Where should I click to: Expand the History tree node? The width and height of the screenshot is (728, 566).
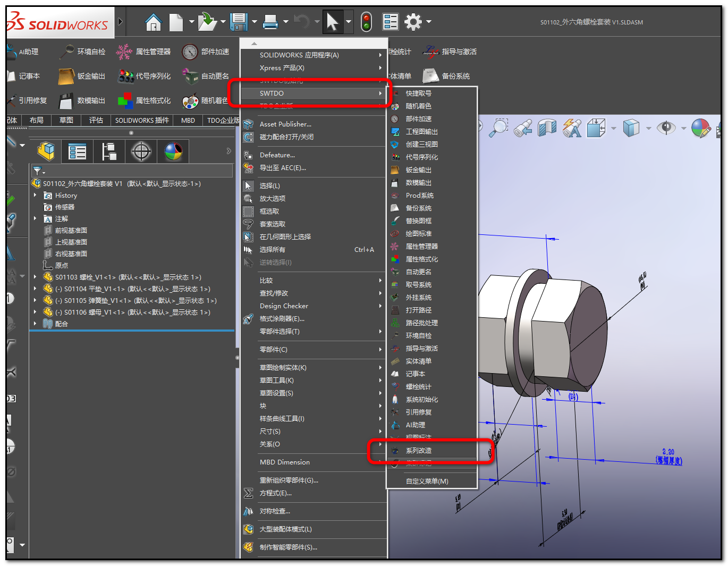coord(35,196)
